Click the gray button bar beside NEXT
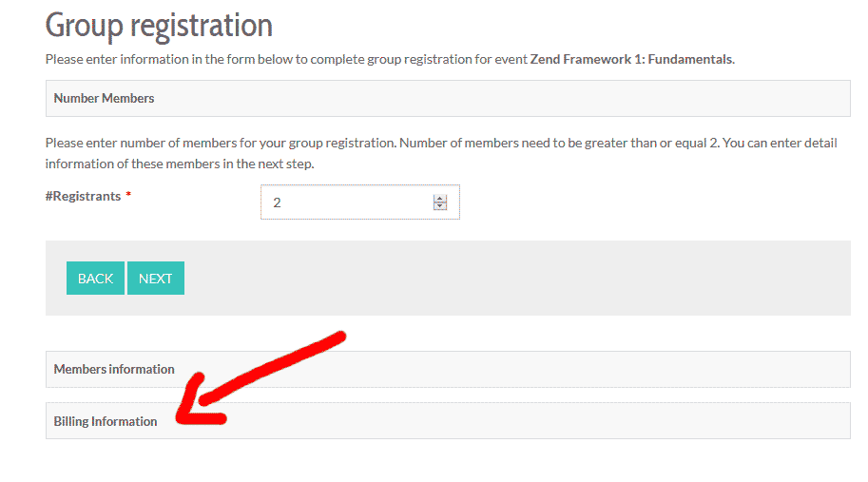868x482 pixels. (x=513, y=278)
